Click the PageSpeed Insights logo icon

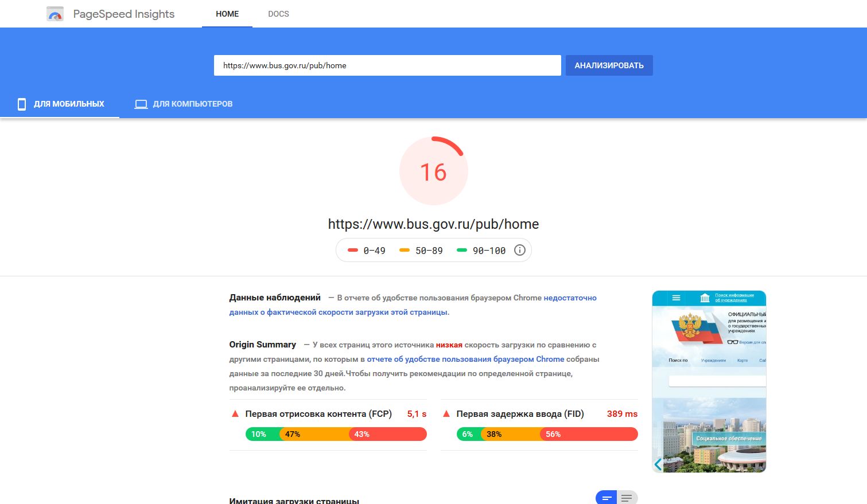tap(55, 14)
